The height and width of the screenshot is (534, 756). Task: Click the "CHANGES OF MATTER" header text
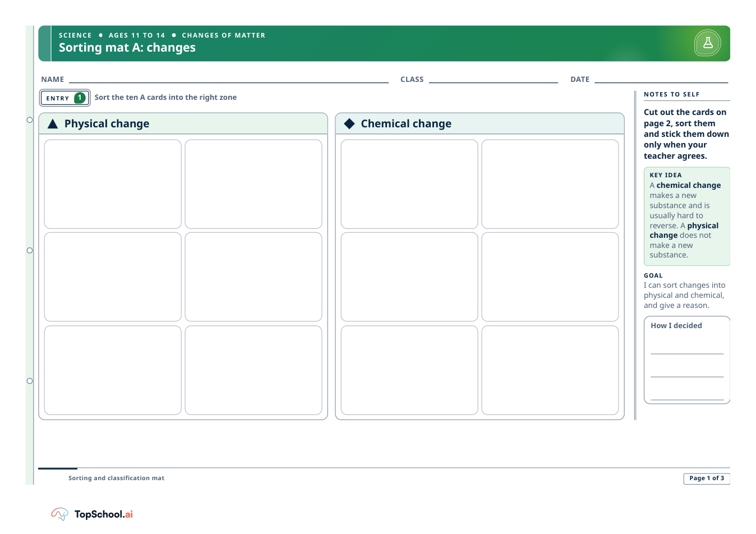click(224, 35)
